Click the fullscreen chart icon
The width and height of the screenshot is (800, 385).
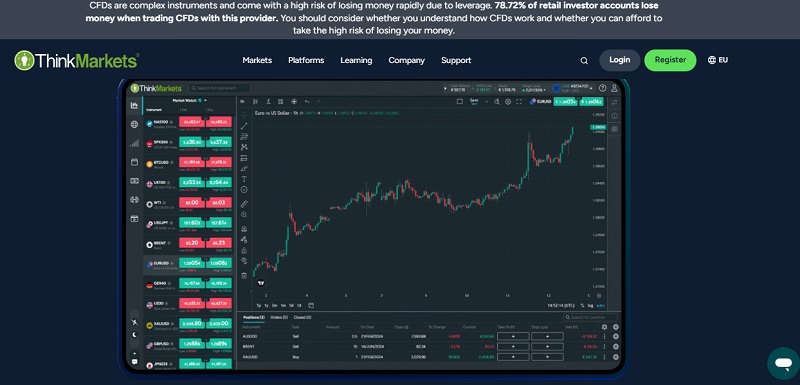519,101
